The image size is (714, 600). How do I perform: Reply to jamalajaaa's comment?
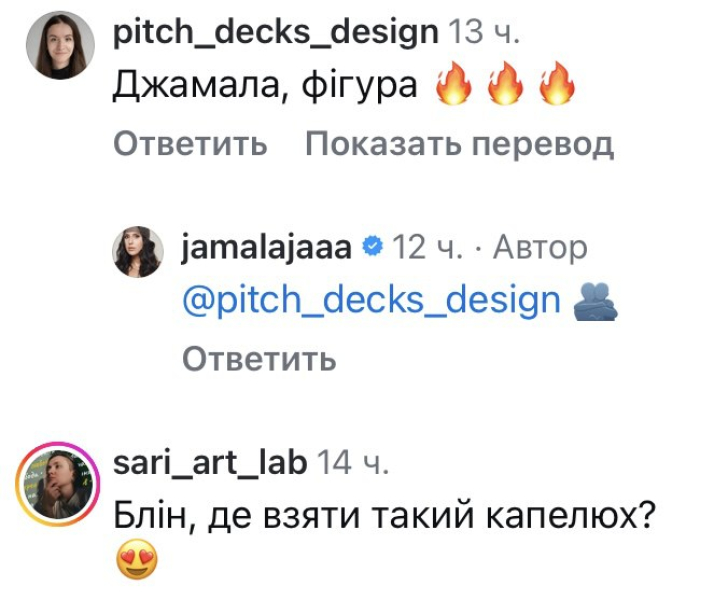pos(260,359)
